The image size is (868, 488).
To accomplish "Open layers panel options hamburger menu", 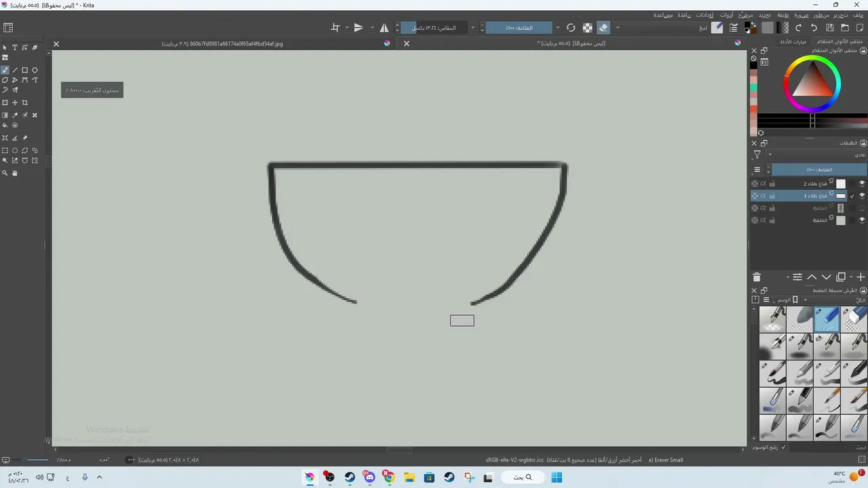I will pos(757,169).
